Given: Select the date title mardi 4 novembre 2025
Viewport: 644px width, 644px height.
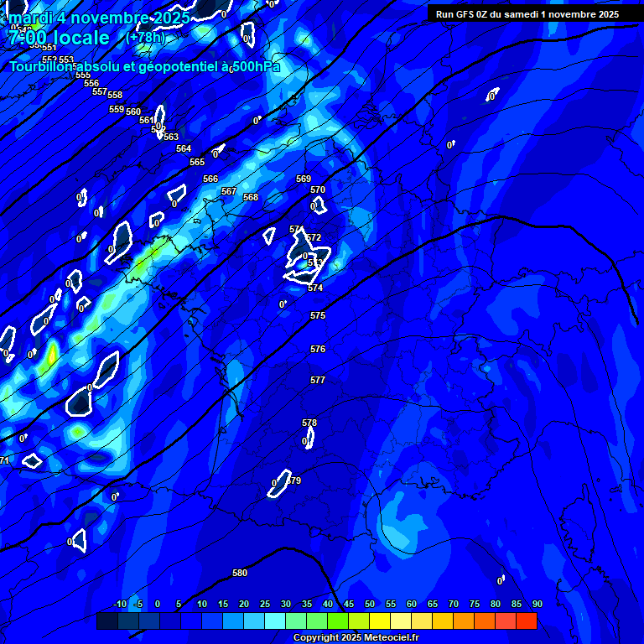Looking at the screenshot, I should pos(92,18).
